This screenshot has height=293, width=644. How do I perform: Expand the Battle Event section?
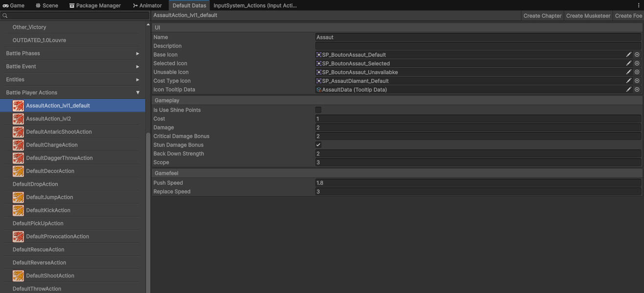137,66
